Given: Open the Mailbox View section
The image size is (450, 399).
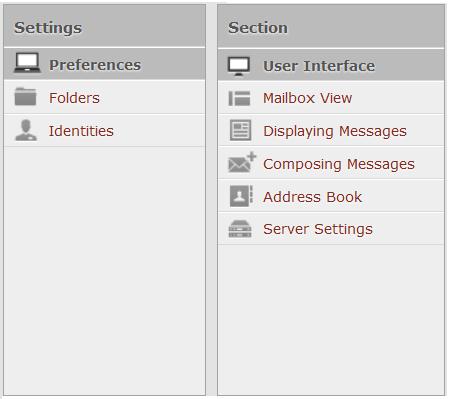Looking at the screenshot, I should coord(331,98).
